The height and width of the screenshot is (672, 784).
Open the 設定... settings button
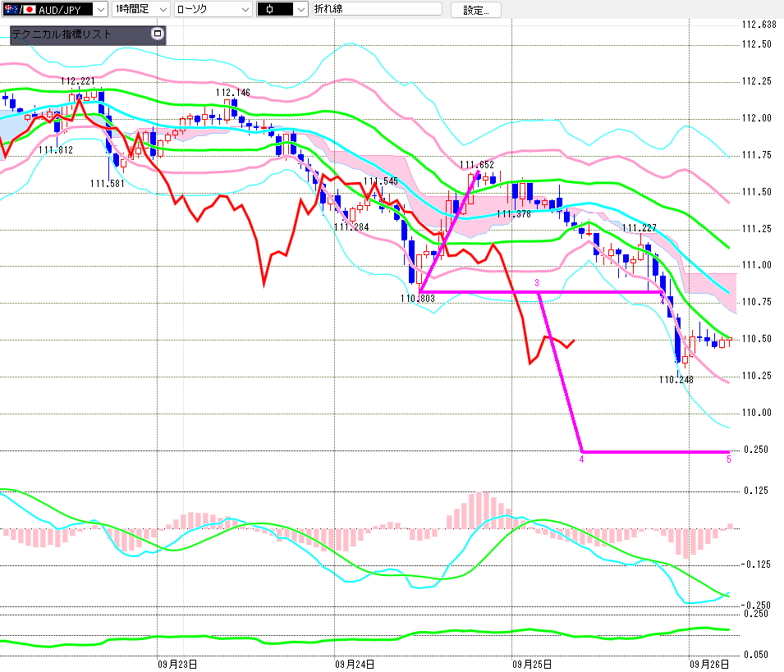[x=475, y=10]
